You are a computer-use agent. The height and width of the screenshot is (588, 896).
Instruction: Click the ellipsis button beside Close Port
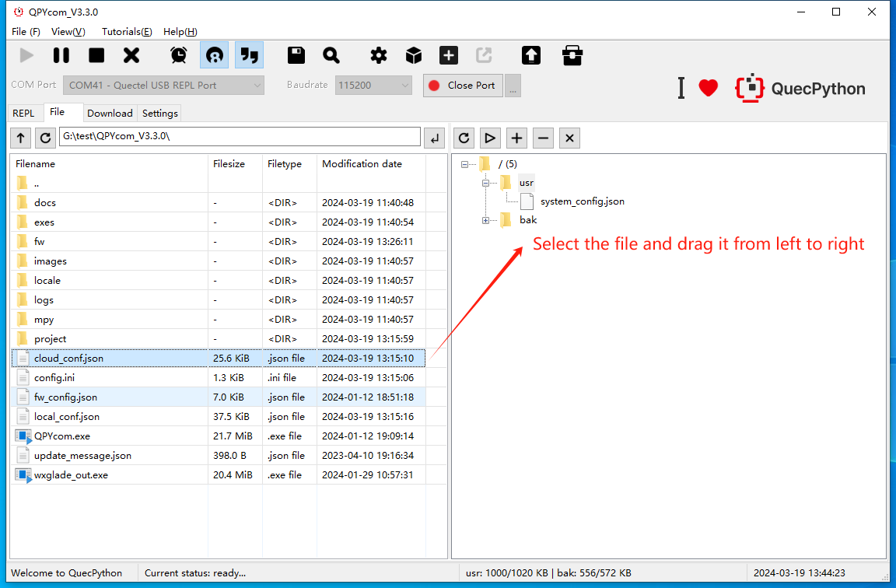(x=513, y=85)
